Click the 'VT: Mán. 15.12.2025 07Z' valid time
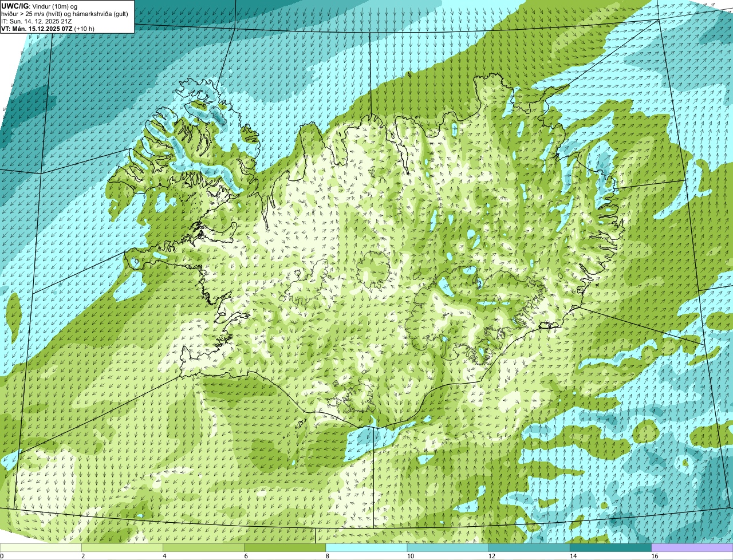733x560 pixels. pos(37,28)
